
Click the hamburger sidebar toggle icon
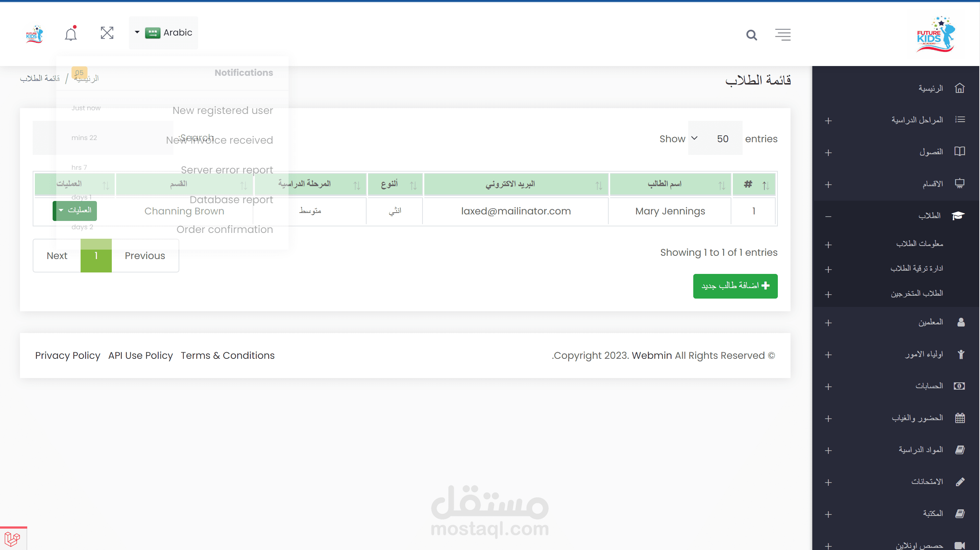[783, 34]
